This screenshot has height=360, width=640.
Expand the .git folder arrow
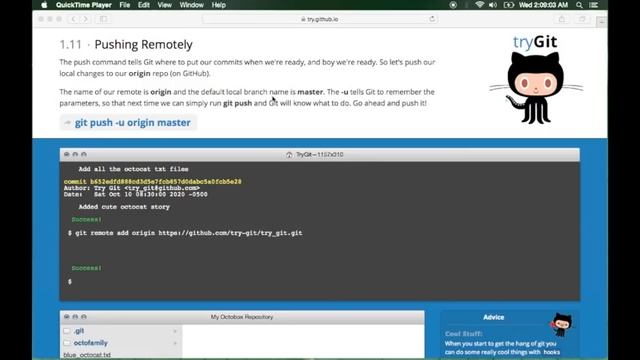pos(175,331)
